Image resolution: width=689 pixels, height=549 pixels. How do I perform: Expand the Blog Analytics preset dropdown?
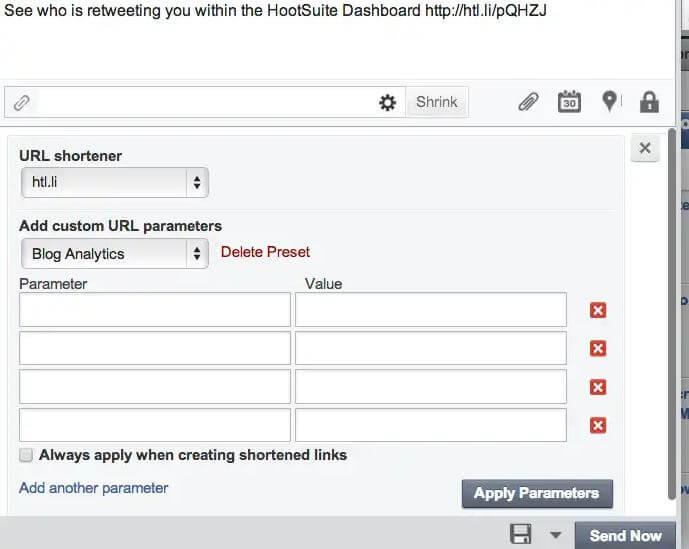coord(114,254)
